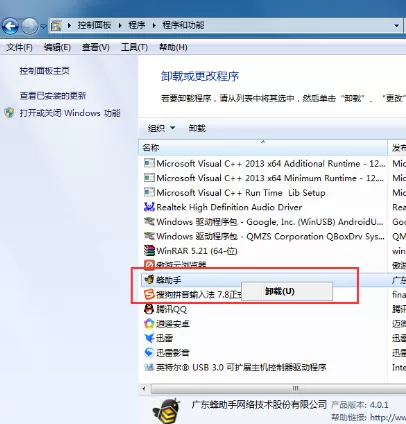Click the Visual C++ Run Time Lib icon
The height and width of the screenshot is (424, 406).
click(149, 192)
